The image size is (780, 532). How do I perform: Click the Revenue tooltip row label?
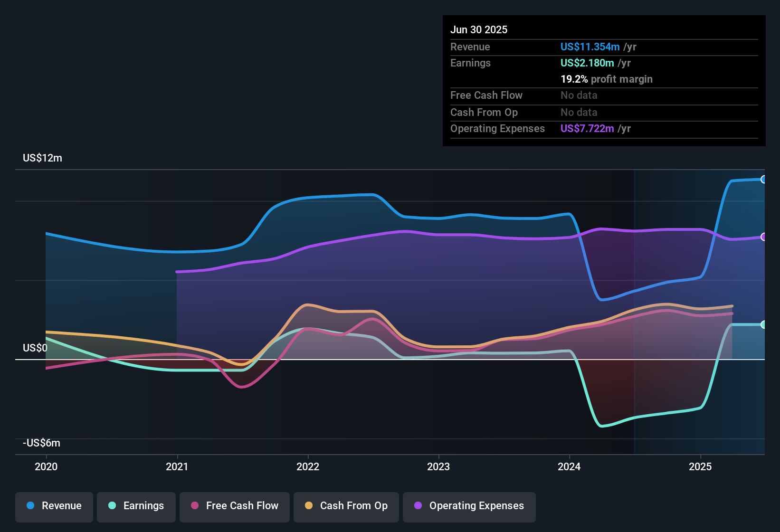coord(470,47)
